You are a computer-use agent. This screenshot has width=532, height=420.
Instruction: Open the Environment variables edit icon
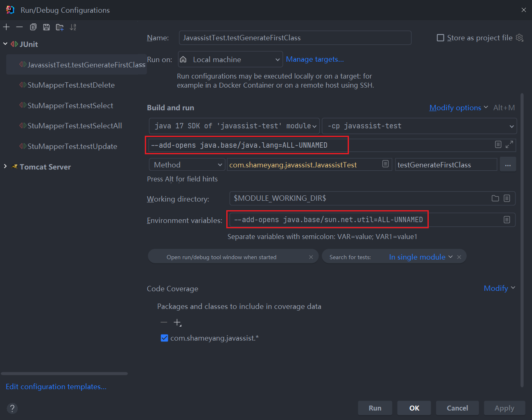pyautogui.click(x=507, y=220)
